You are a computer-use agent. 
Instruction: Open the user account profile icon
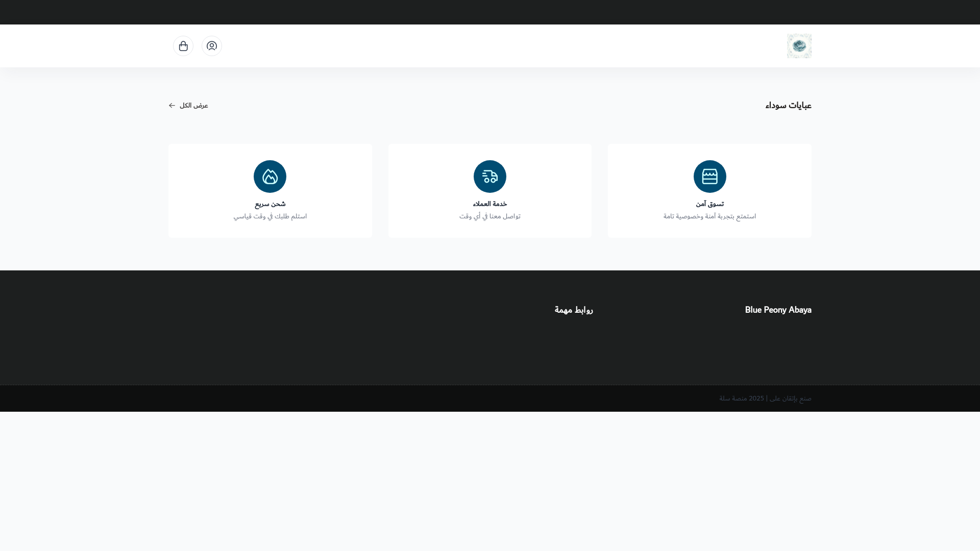coord(212,46)
